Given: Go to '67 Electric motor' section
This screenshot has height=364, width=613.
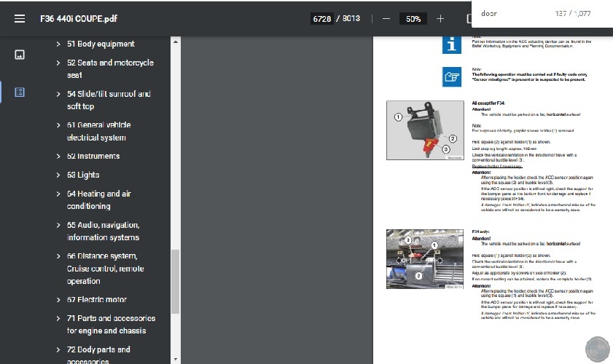Looking at the screenshot, I should point(96,299).
